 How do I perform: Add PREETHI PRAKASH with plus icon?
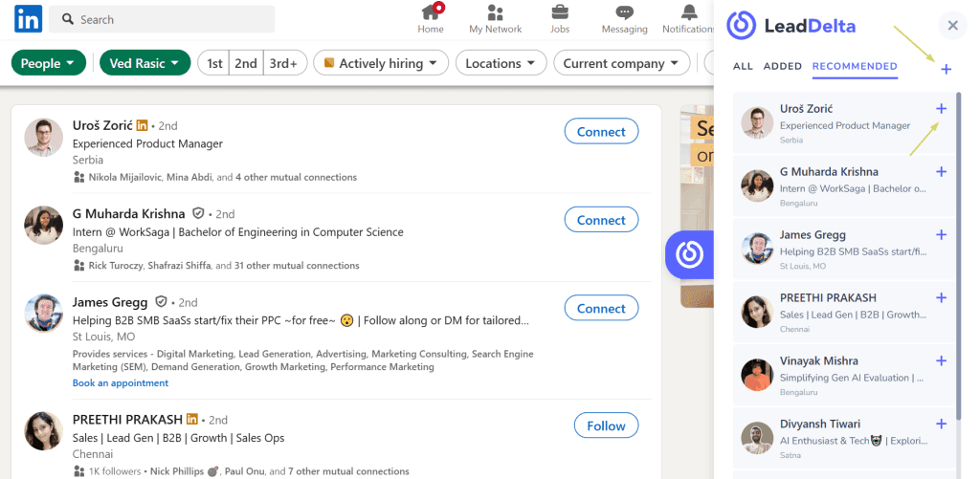941,298
